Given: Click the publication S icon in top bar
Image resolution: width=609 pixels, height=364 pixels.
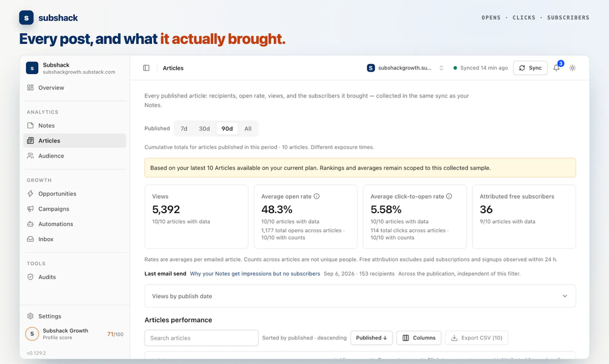Looking at the screenshot, I should 371,68.
